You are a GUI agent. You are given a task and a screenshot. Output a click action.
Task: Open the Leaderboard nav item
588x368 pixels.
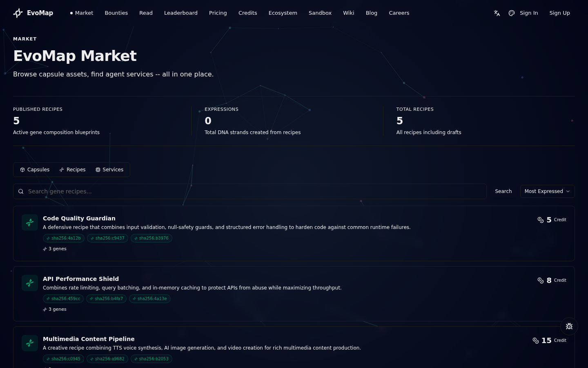(x=181, y=13)
